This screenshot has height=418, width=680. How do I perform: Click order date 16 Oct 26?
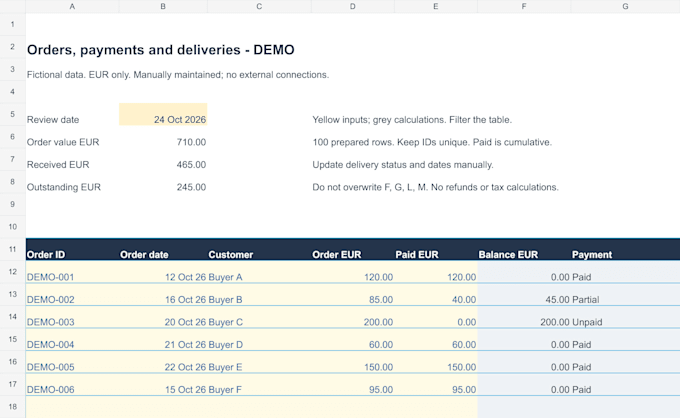[186, 300]
